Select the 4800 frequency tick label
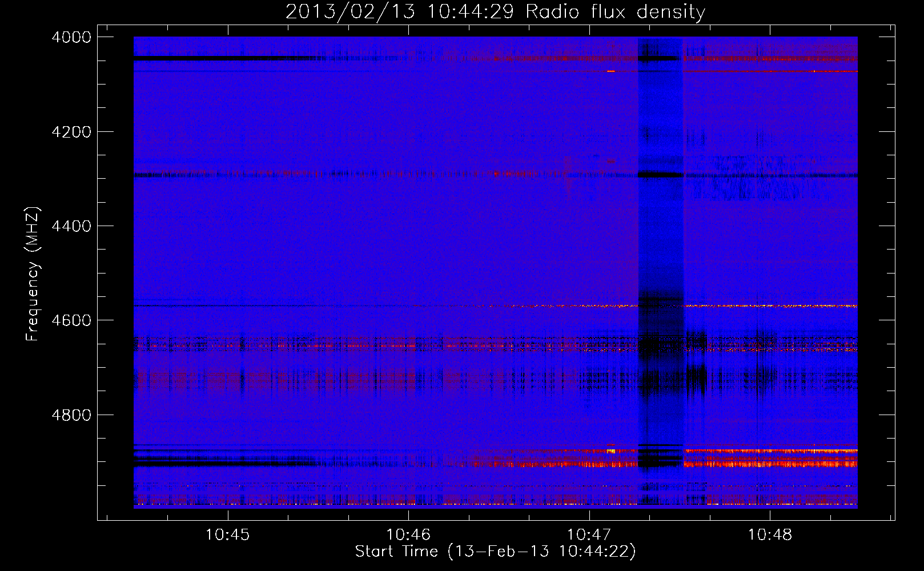The height and width of the screenshot is (571, 924). coord(71,415)
